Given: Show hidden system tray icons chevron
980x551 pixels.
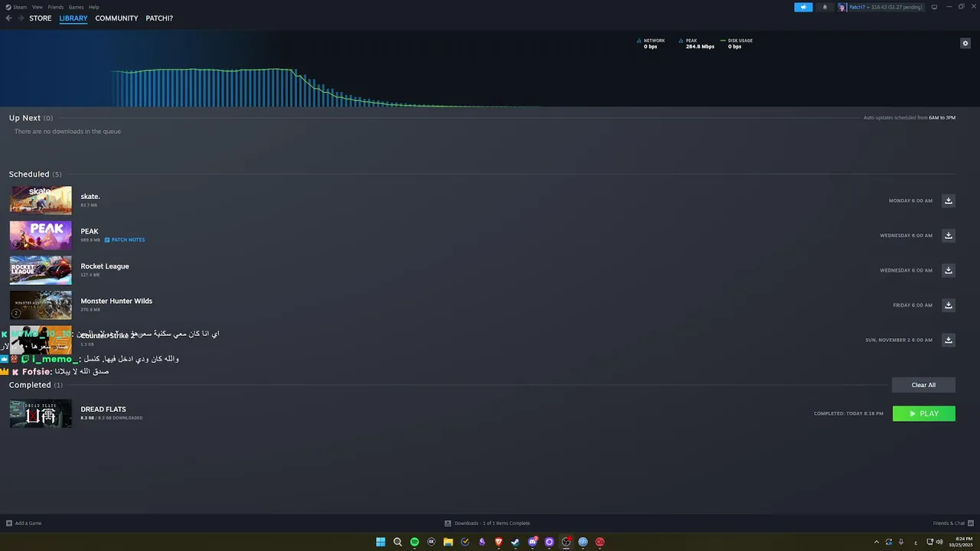Looking at the screenshot, I should pos(877,542).
